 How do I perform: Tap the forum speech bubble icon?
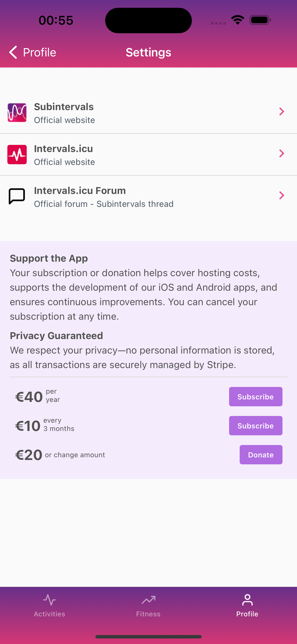17,196
